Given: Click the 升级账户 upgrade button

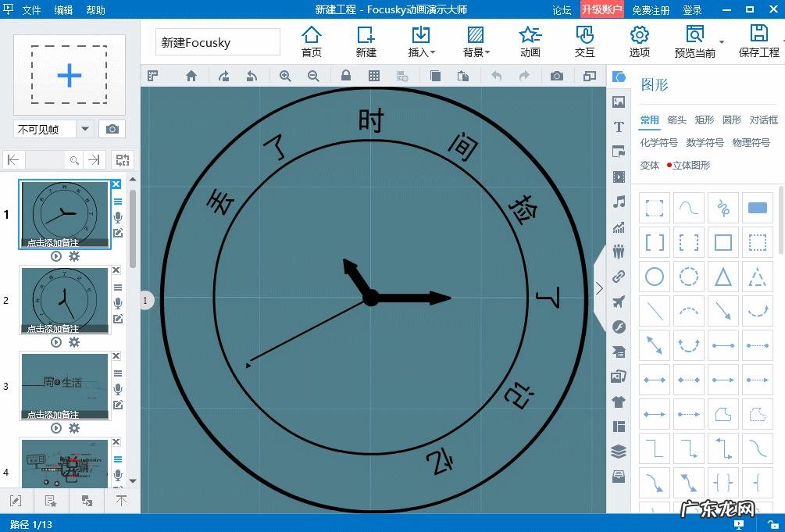Looking at the screenshot, I should [x=601, y=10].
